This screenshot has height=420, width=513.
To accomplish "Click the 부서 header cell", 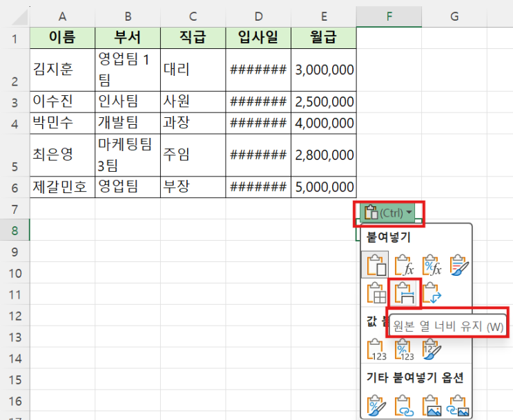I will pos(128,38).
